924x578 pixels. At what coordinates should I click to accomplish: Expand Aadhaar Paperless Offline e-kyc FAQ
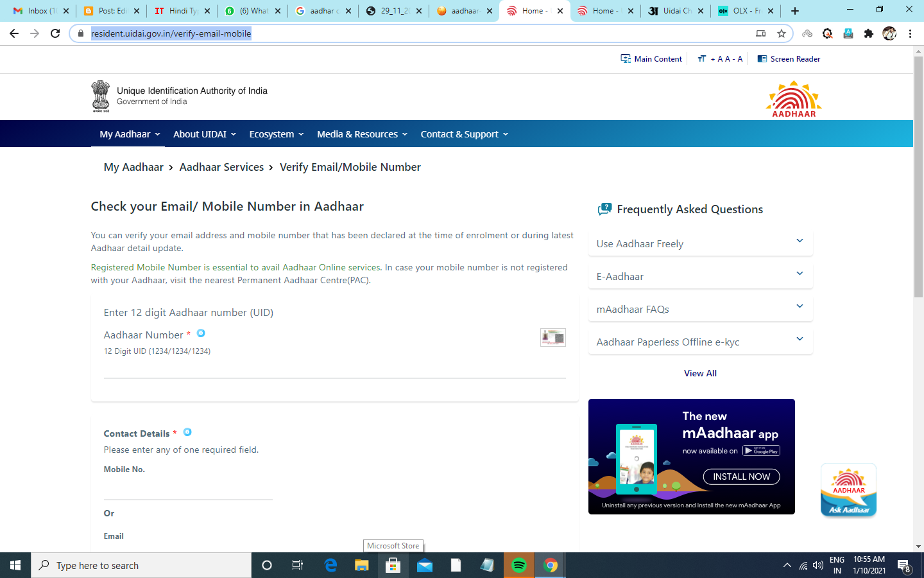pos(700,342)
